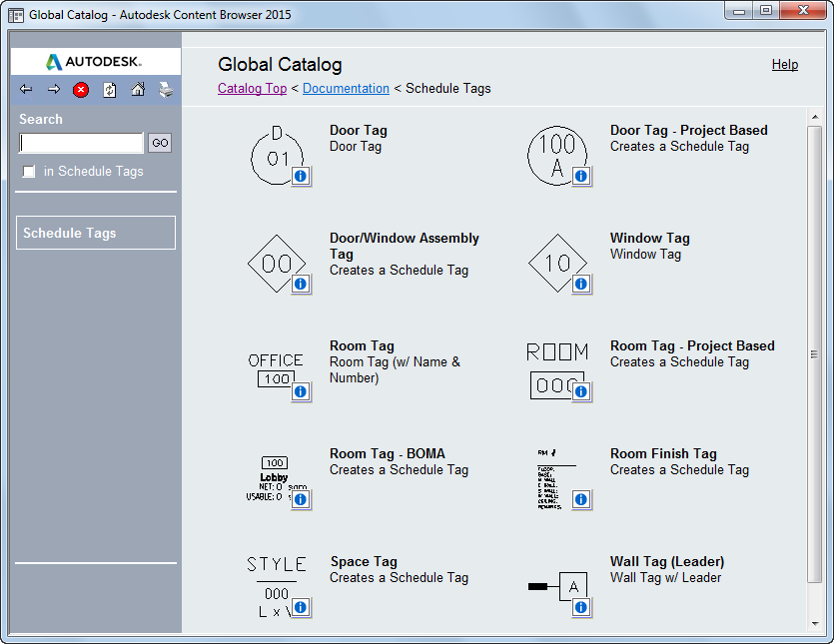Screen dimensions: 834x644
Task: Select the Lobby BOMA tag thumbnail
Action: (275, 478)
